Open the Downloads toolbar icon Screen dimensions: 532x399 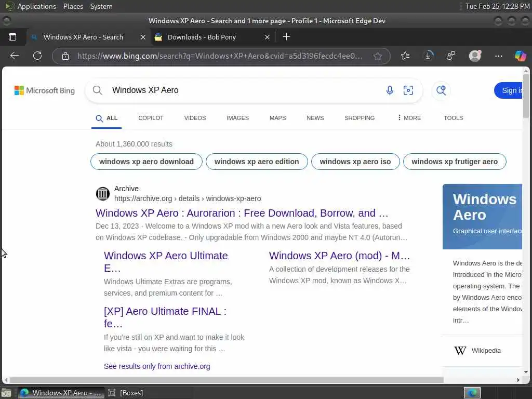click(x=428, y=56)
